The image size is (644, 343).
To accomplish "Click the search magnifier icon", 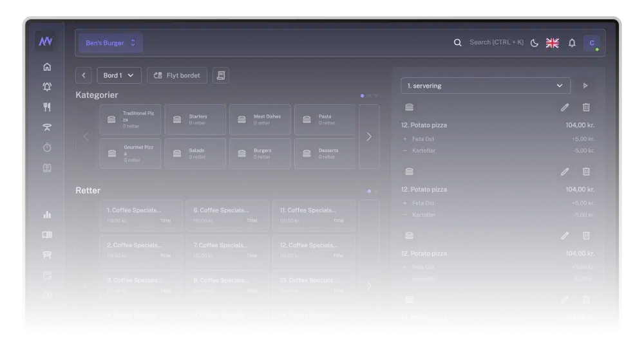I will tap(457, 42).
